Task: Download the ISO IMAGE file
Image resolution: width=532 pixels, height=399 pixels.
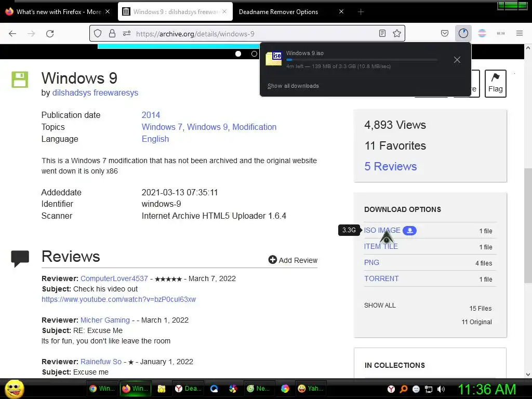Action: tap(382, 230)
